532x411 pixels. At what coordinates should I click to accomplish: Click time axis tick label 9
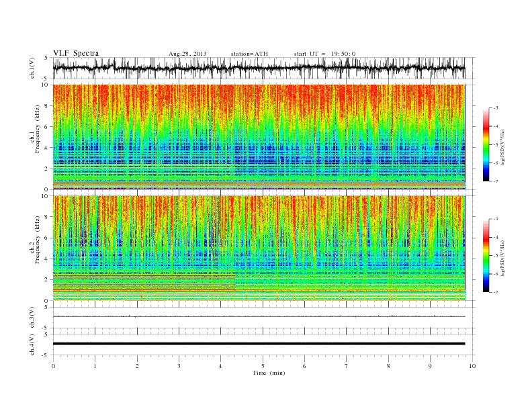pos(430,366)
